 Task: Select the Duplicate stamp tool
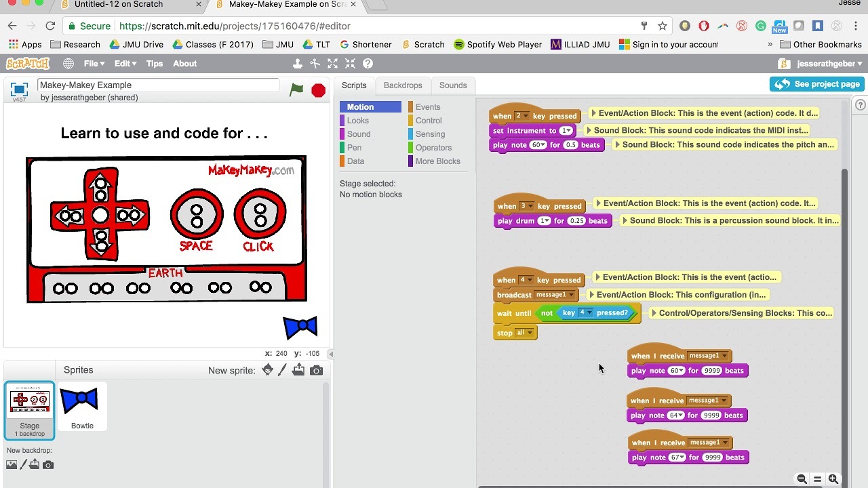(297, 64)
